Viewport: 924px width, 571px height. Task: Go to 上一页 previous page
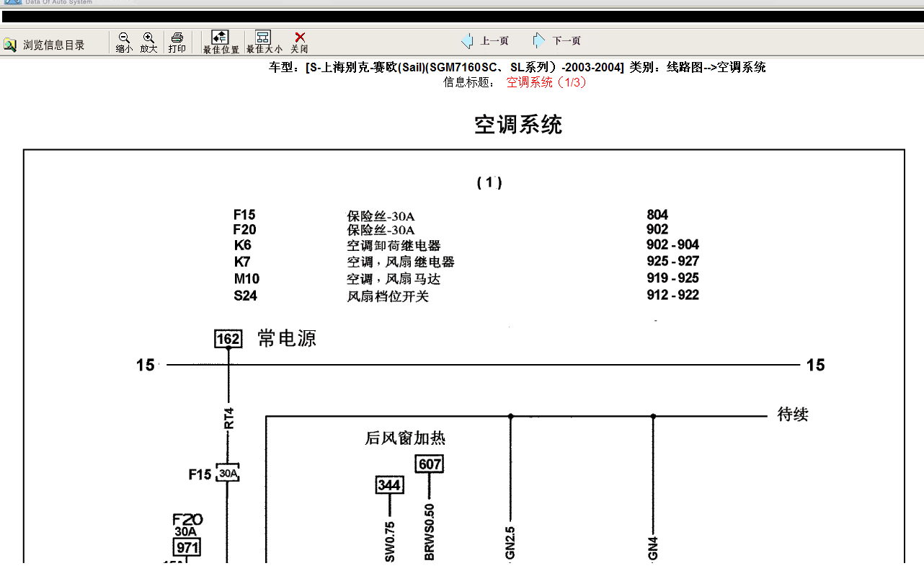click(x=486, y=41)
